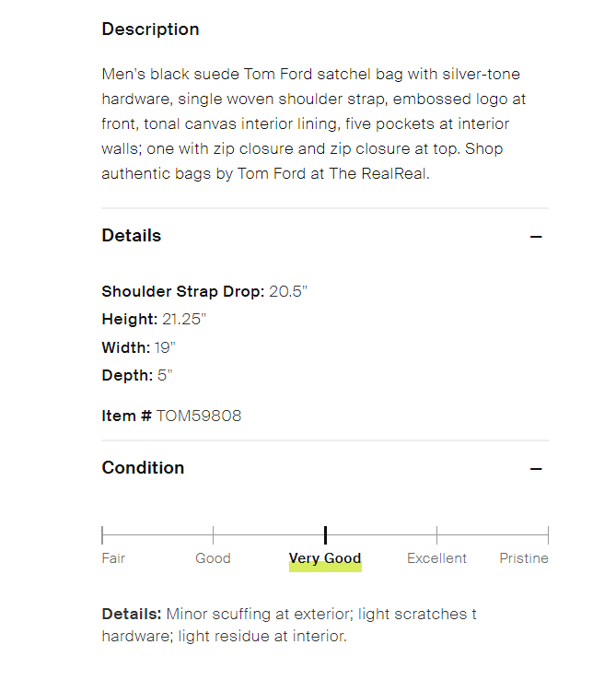Collapse the Condition section with its minus icon
Screen dimensions: 616x680
[536, 469]
